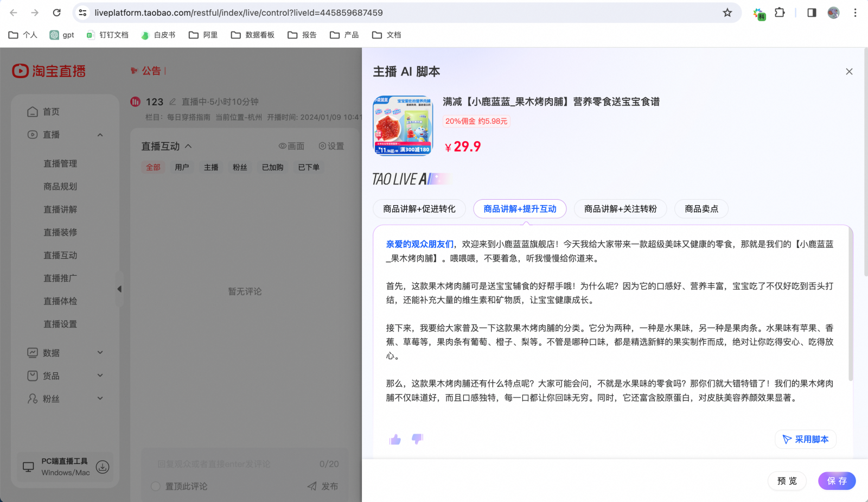
Task: Open 直播装修 in the sidebar
Action: pos(60,232)
